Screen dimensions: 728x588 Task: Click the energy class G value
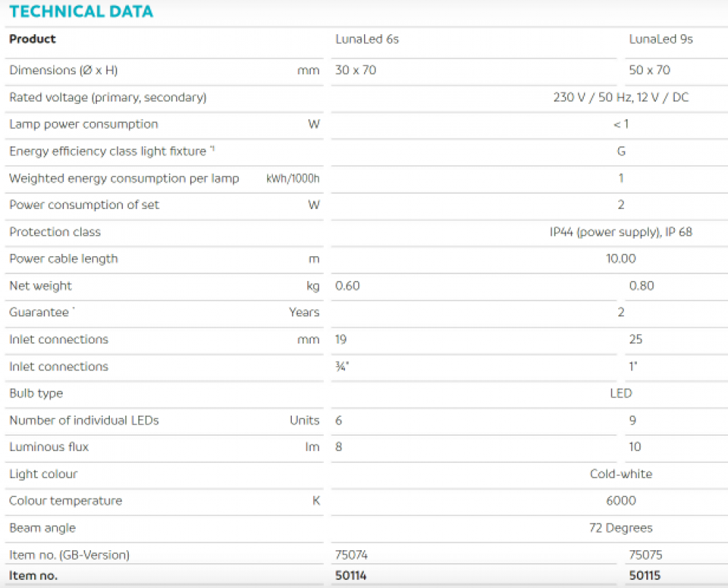[x=621, y=151]
